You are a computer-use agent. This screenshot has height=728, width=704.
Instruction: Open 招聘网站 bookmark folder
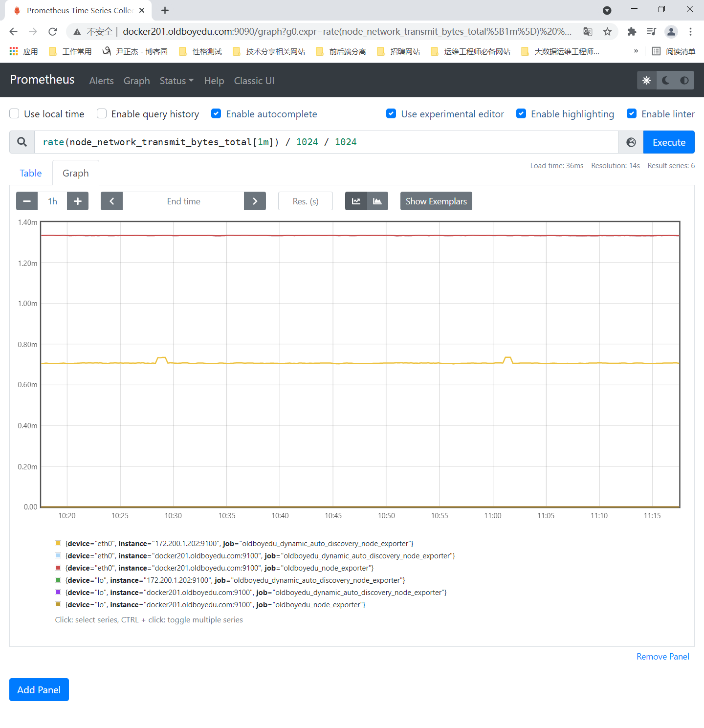pos(399,51)
